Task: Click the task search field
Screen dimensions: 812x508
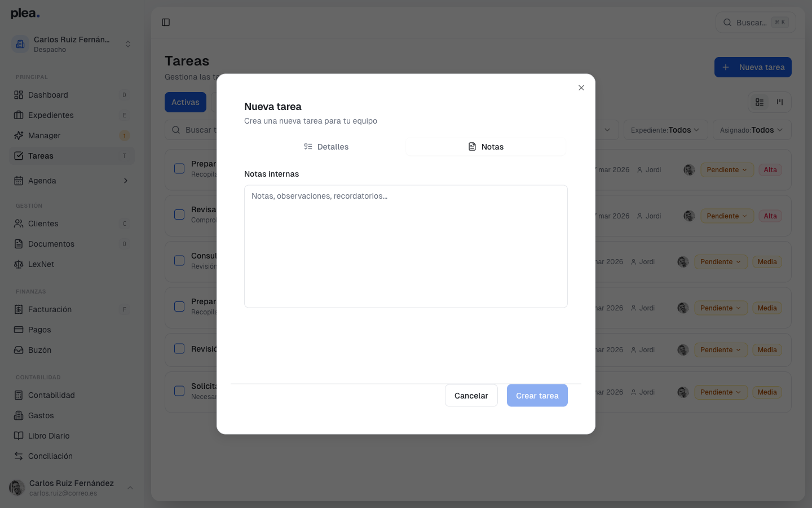Action: pyautogui.click(x=192, y=130)
